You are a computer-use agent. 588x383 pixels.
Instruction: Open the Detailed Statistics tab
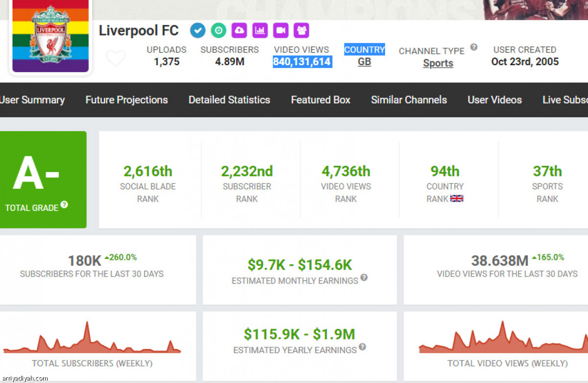coord(229,100)
